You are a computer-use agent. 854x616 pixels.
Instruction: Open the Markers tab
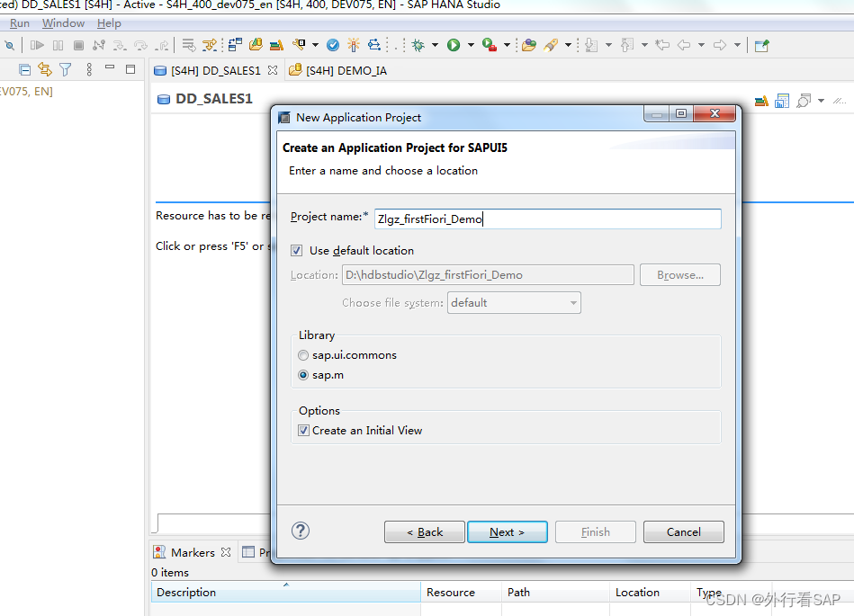pos(193,552)
